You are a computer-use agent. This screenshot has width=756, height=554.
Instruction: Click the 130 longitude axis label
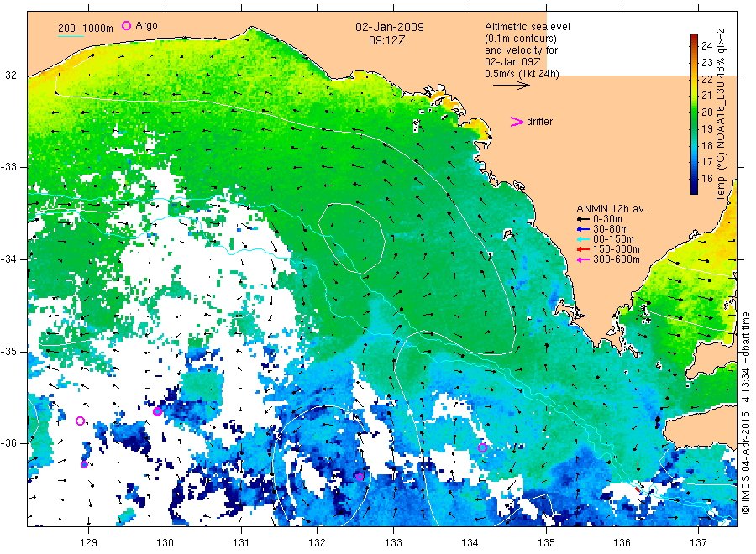[165, 543]
